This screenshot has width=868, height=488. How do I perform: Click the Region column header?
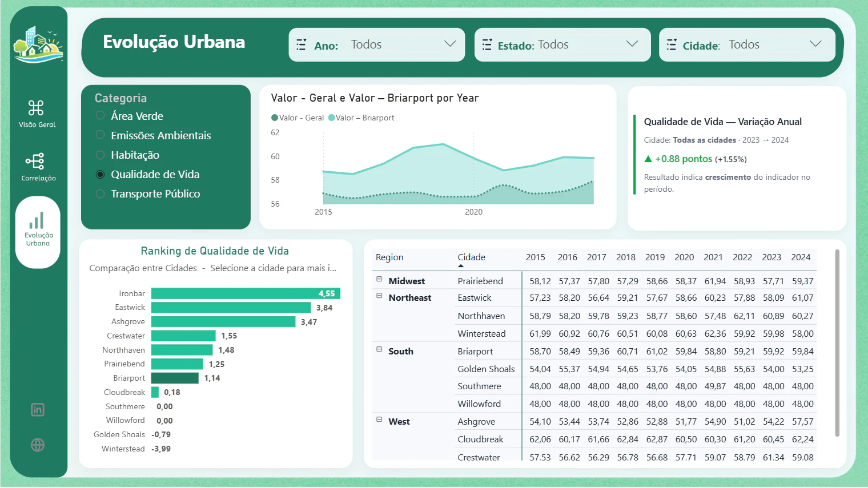coord(389,257)
